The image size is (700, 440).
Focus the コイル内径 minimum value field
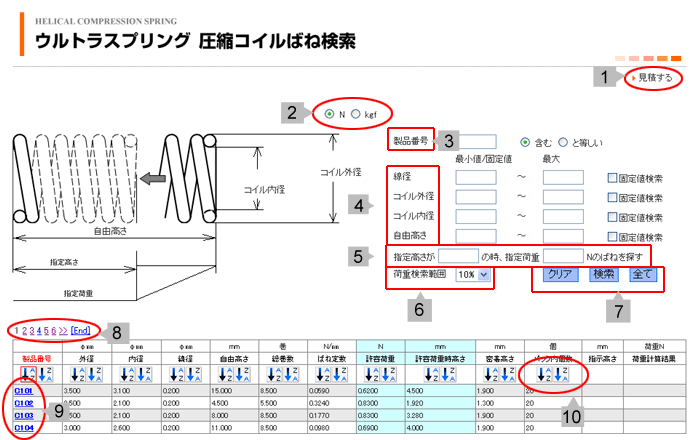click(x=476, y=216)
